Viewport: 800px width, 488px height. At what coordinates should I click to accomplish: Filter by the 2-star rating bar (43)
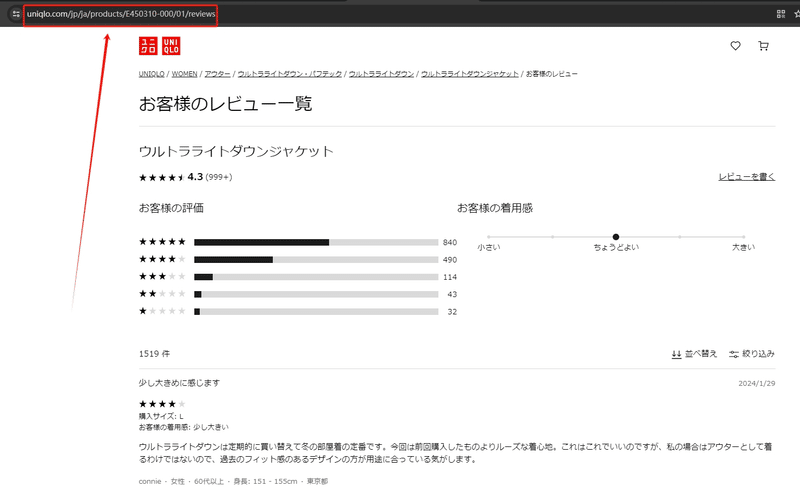(316, 294)
